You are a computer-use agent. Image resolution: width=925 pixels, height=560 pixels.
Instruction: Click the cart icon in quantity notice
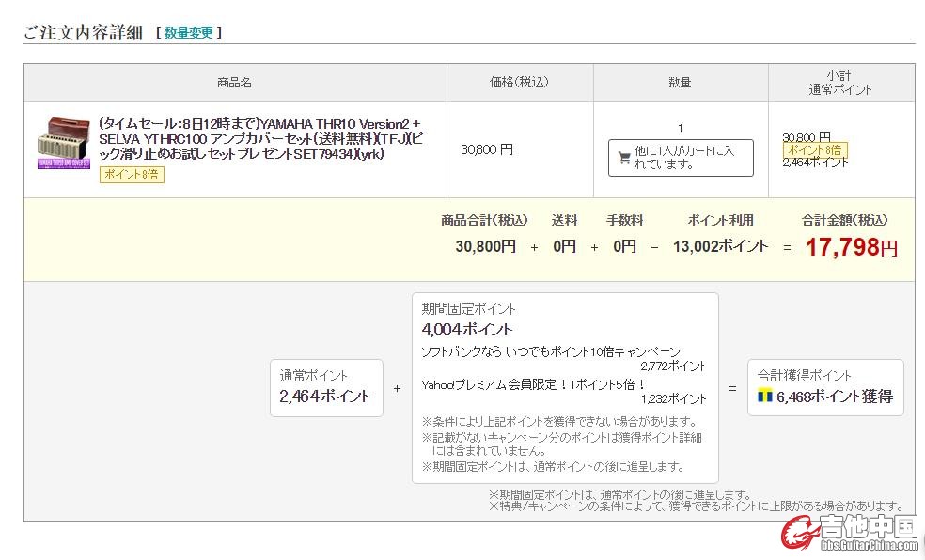coord(624,158)
